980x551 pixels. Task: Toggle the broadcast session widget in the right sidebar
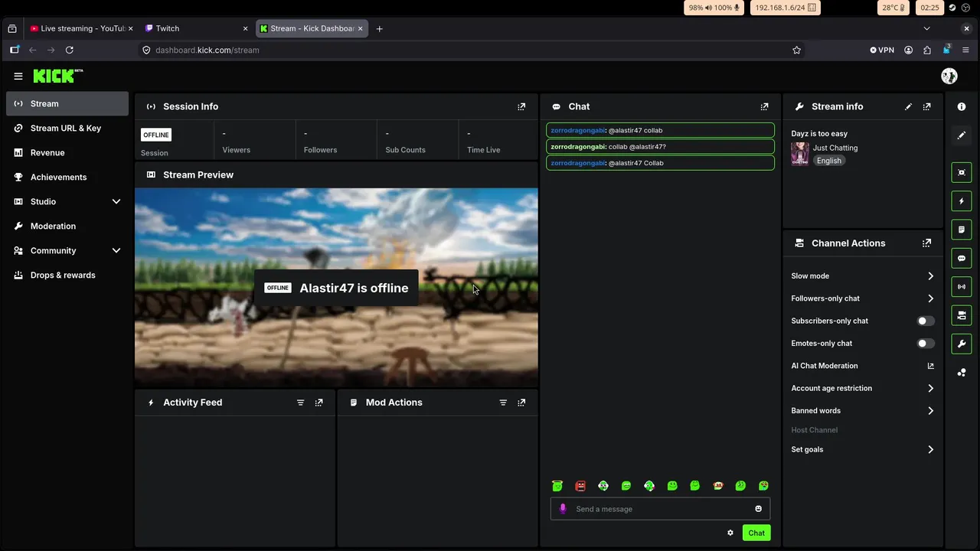pos(962,287)
